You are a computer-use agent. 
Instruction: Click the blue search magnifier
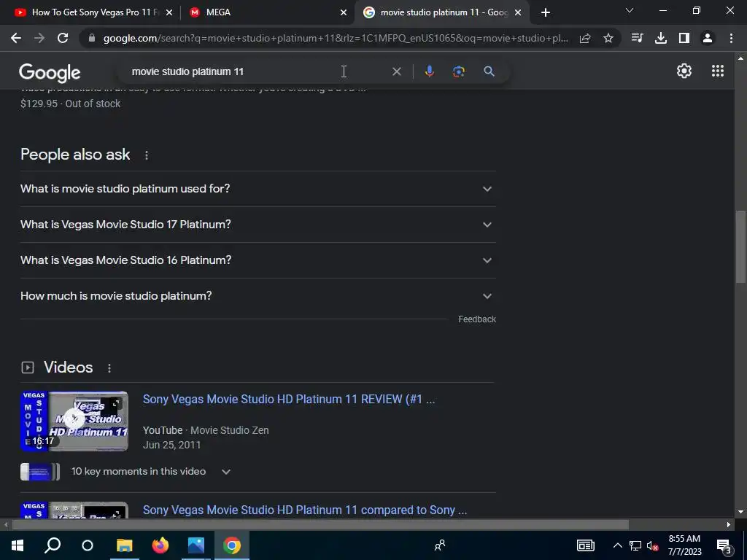click(489, 71)
